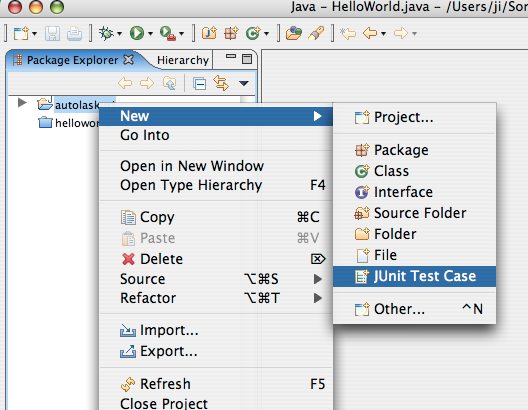Click the Open Type toolbar icon

click(x=294, y=33)
